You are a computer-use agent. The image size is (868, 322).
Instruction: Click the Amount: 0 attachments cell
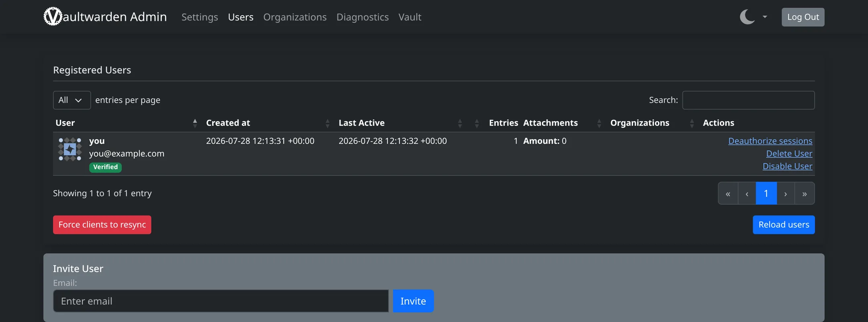click(545, 141)
